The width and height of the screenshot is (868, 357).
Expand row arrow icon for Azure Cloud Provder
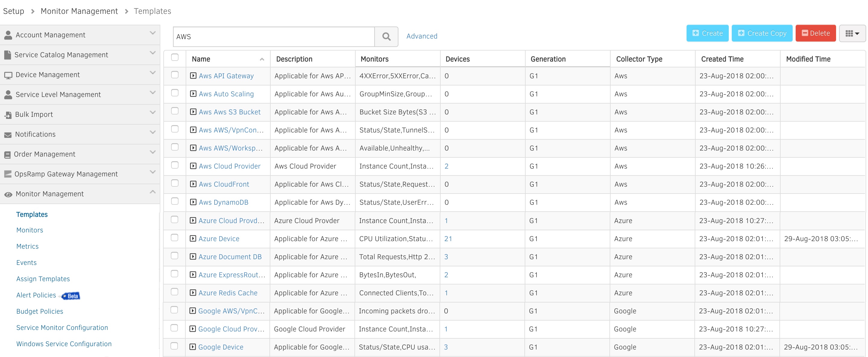pos(193,220)
